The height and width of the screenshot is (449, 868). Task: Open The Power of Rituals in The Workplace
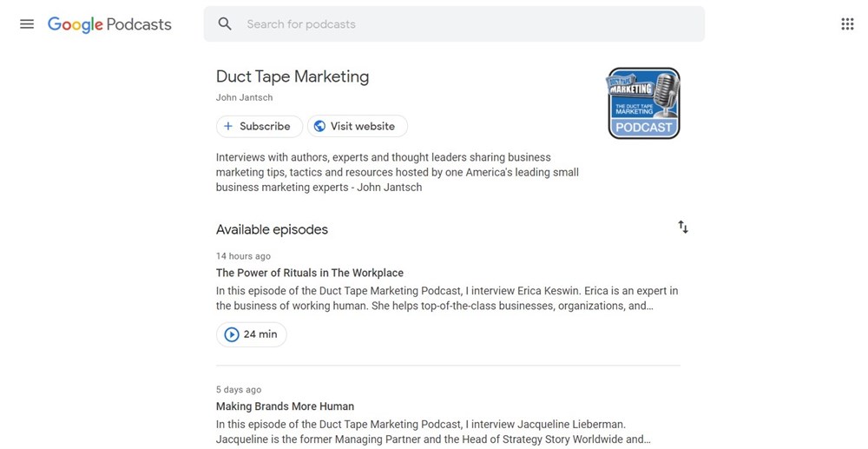[x=310, y=273]
